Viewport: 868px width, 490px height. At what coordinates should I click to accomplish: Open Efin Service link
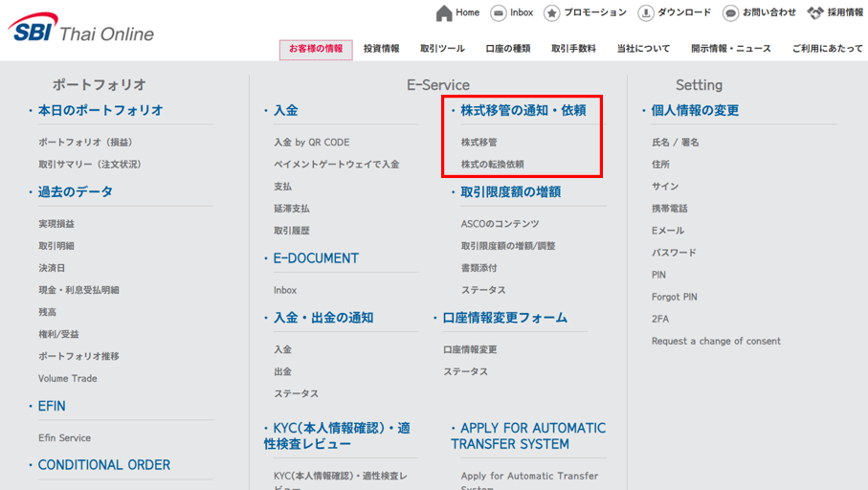(64, 438)
